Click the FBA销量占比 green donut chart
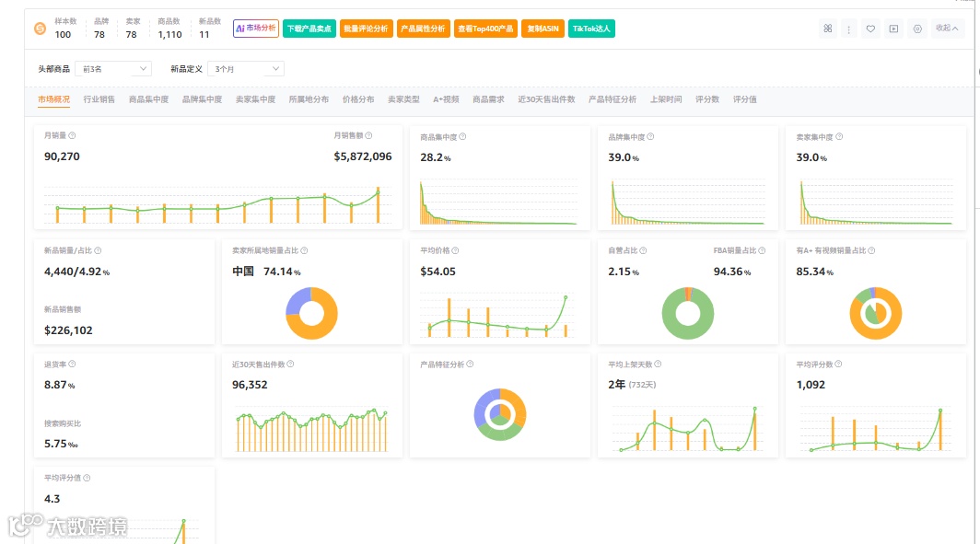Image resolution: width=980 pixels, height=544 pixels. pos(687,313)
